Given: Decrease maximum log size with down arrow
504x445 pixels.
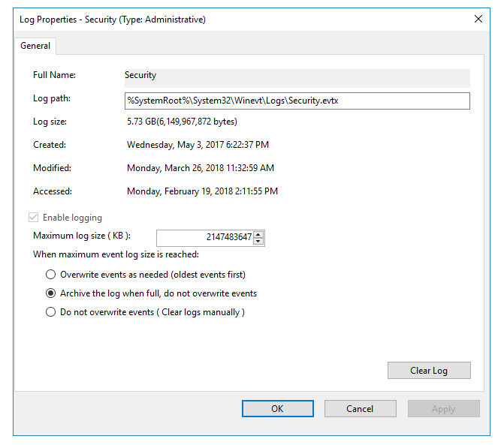Looking at the screenshot, I should [259, 242].
